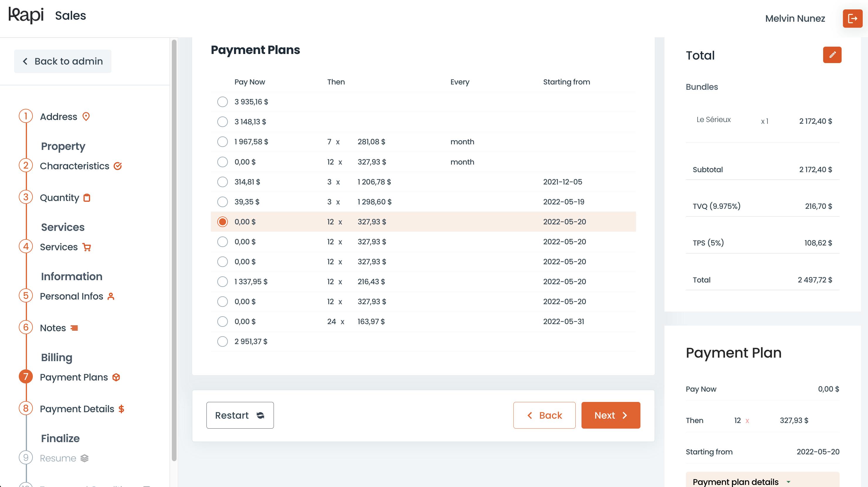
Task: Click the Back button
Action: coord(544,415)
